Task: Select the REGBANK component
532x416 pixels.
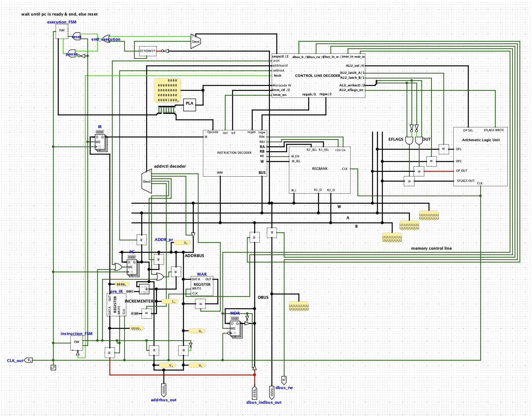Action: click(320, 168)
